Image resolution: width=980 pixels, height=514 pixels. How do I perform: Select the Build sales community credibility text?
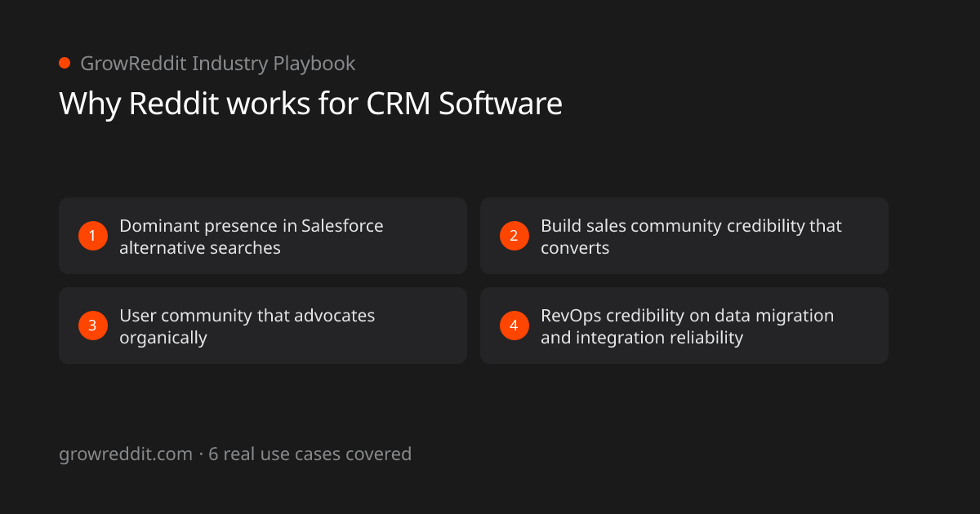pos(691,237)
